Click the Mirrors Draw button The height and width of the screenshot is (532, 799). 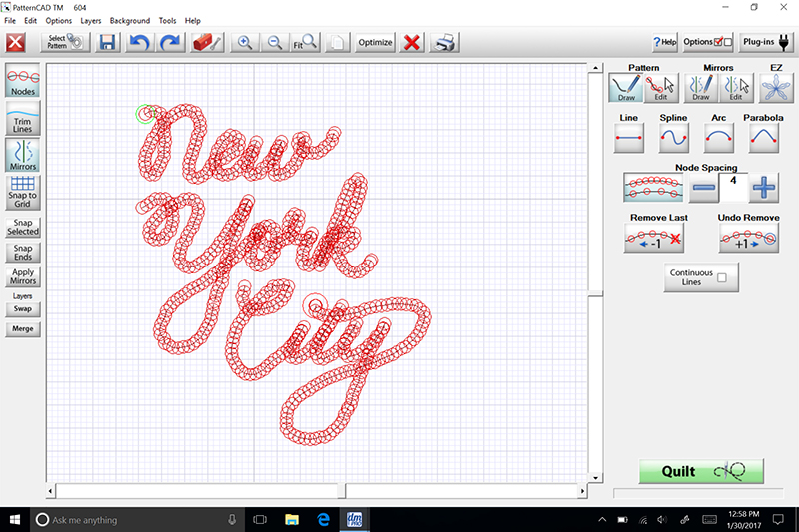(701, 89)
